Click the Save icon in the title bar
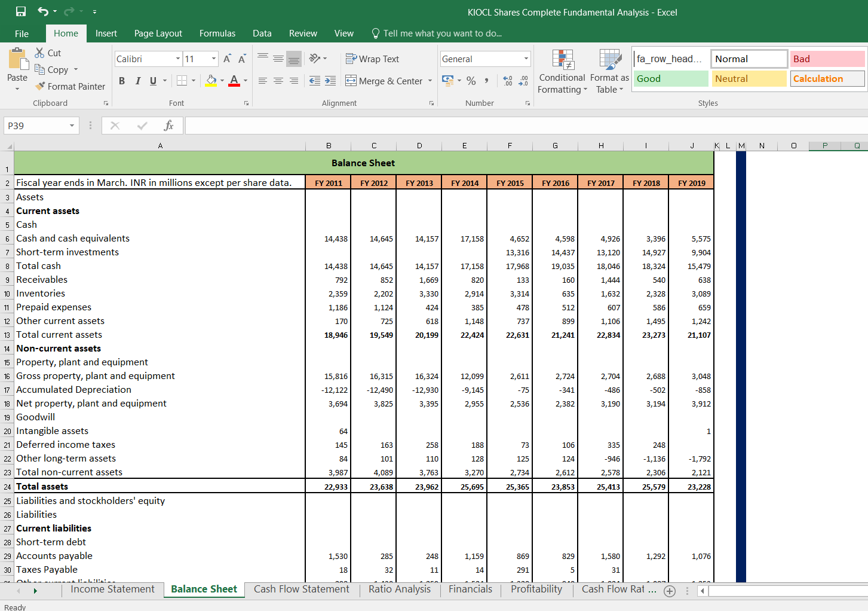 [21, 12]
